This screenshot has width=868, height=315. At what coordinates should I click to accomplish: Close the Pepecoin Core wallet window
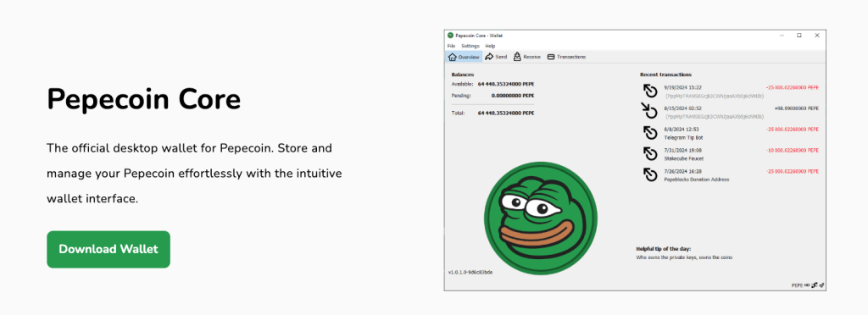point(817,36)
